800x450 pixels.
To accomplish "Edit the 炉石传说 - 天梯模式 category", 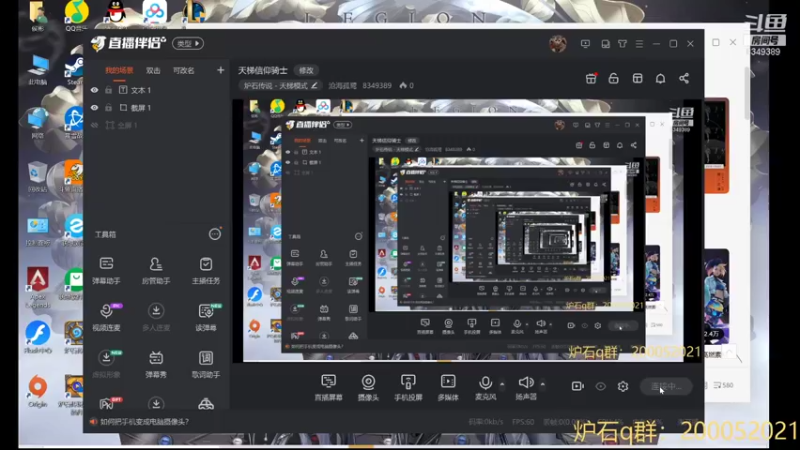I will (281, 86).
